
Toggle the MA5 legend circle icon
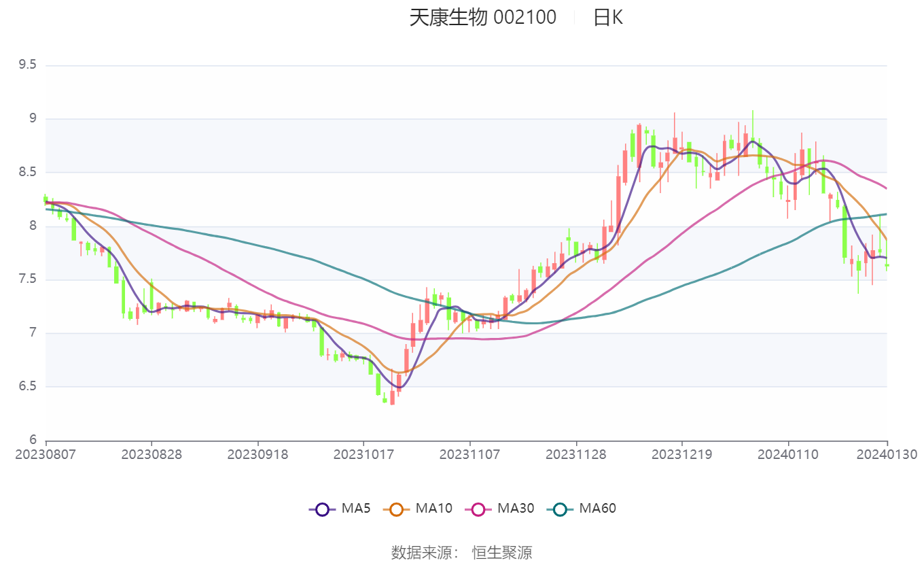[x=322, y=509]
